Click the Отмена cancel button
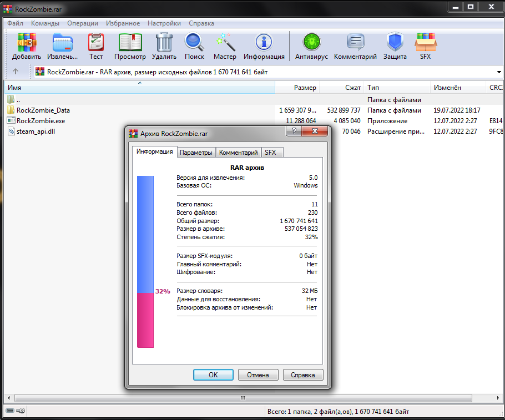 [258, 375]
